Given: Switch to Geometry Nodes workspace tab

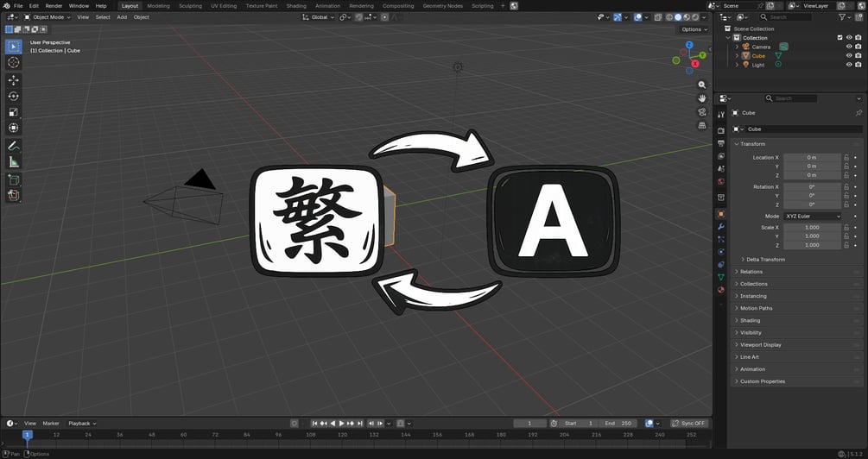Looking at the screenshot, I should [442, 5].
